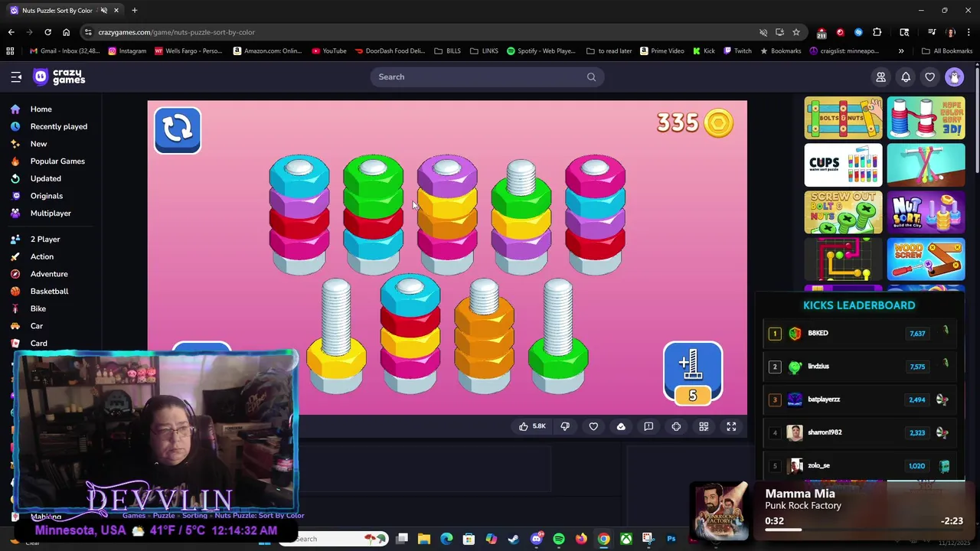This screenshot has height=551, width=980.
Task: Open Recently played in sidebar
Action: pos(59,126)
